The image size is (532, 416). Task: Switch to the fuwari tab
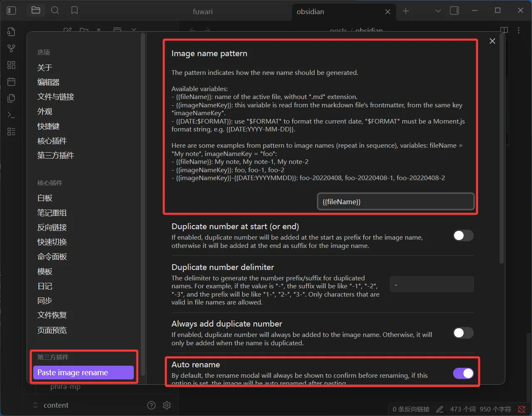pos(203,12)
